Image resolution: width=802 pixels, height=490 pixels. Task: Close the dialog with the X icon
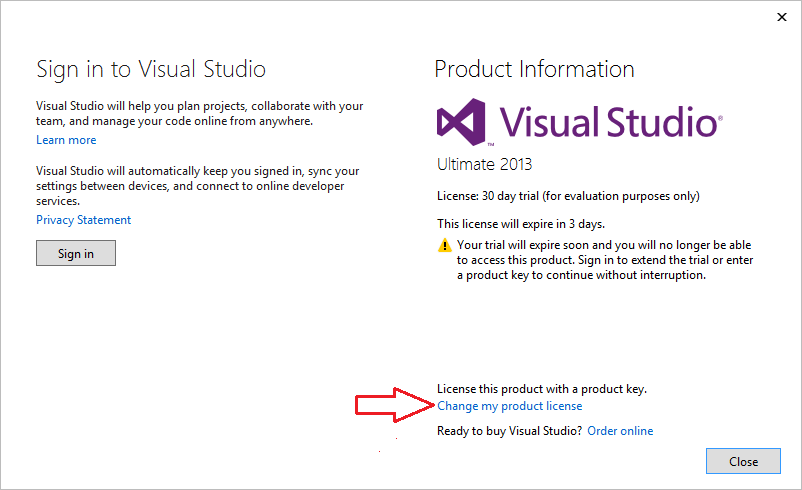[782, 17]
